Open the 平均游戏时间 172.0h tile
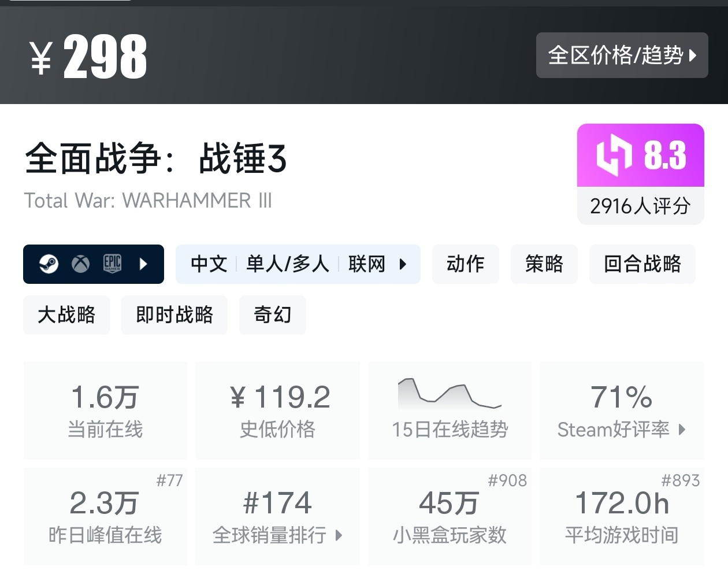This screenshot has height=581, width=728. [x=622, y=516]
